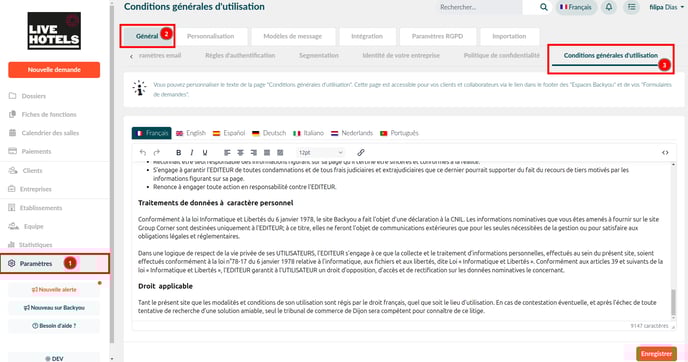Open Paramètres RGPD tab
This screenshot has height=362, width=688.
(437, 36)
